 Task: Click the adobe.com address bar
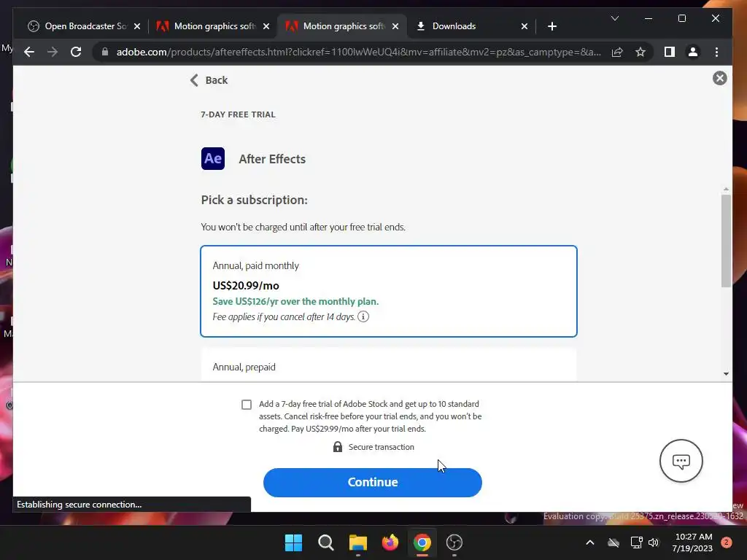tap(358, 52)
